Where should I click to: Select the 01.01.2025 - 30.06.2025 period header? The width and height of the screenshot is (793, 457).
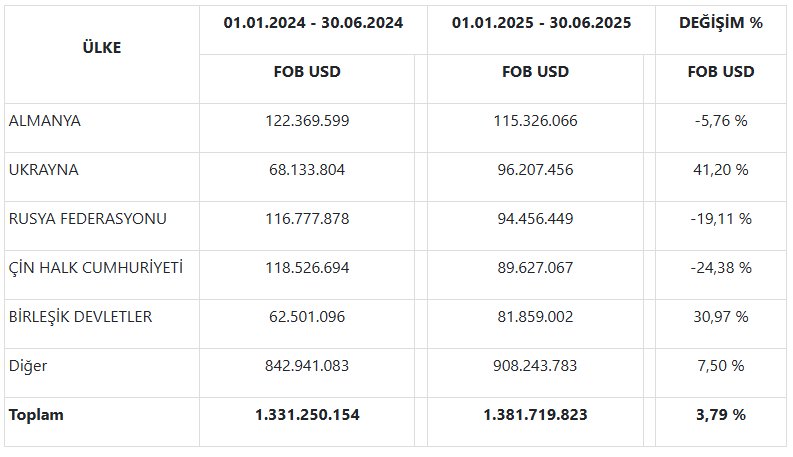[541, 22]
